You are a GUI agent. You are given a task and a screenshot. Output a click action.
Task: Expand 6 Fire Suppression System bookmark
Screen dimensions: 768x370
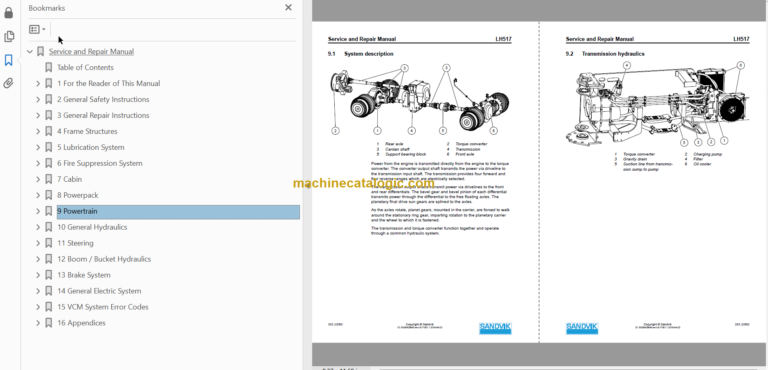38,163
